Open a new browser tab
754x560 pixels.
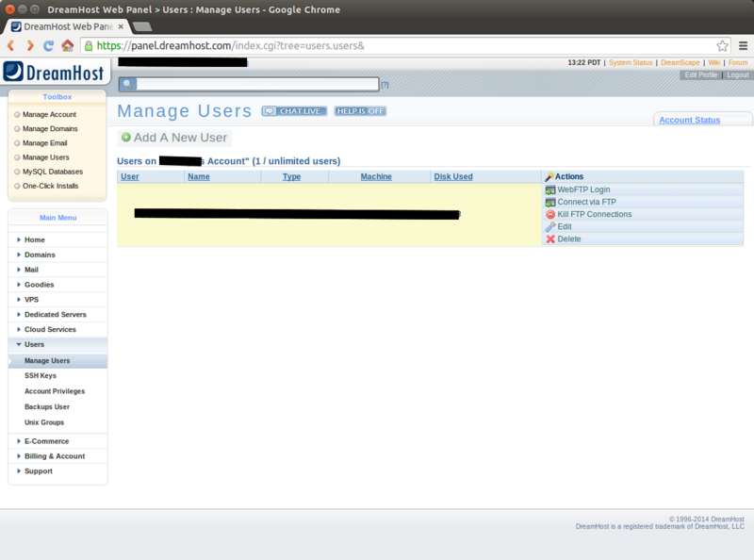(x=142, y=26)
